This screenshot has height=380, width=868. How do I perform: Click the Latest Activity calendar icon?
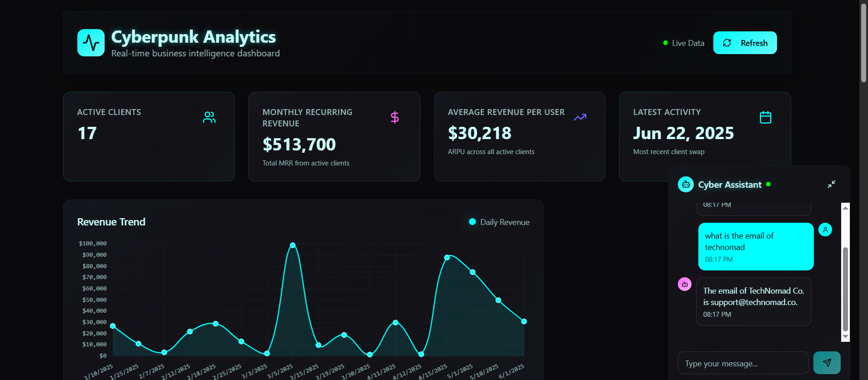click(x=765, y=117)
